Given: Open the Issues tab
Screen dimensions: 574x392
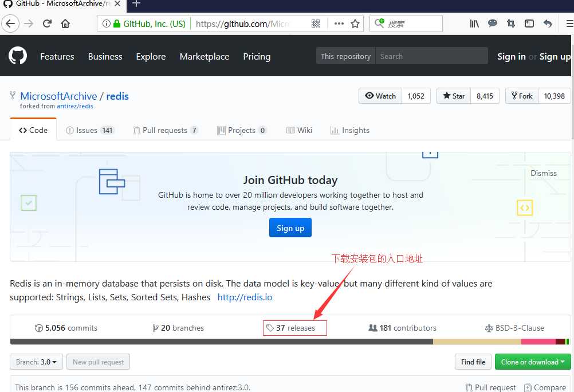Looking at the screenshot, I should tap(90, 131).
